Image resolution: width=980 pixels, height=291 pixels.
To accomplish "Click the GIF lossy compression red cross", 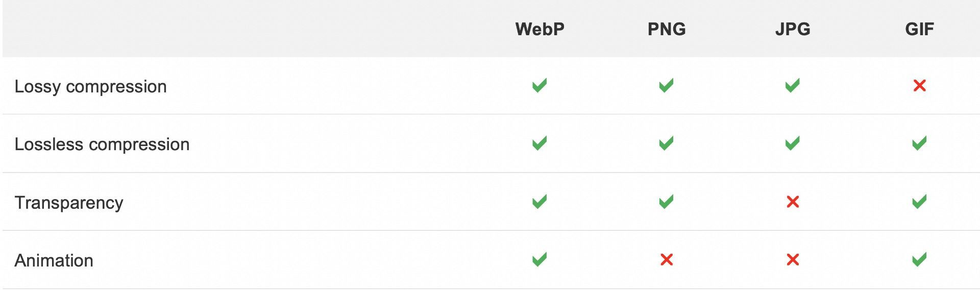I will (919, 85).
